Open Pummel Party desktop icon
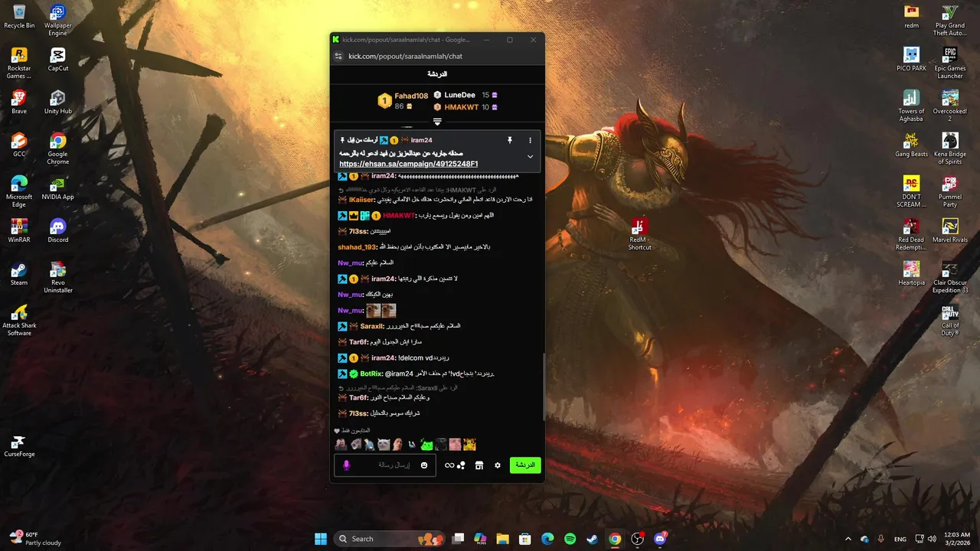Screen dimensions: 980x551 pyautogui.click(x=950, y=191)
